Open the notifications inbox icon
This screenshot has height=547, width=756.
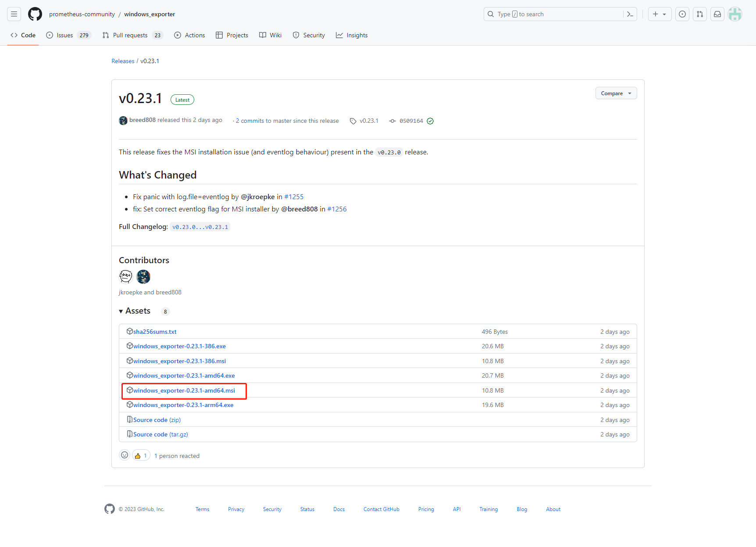coord(717,14)
